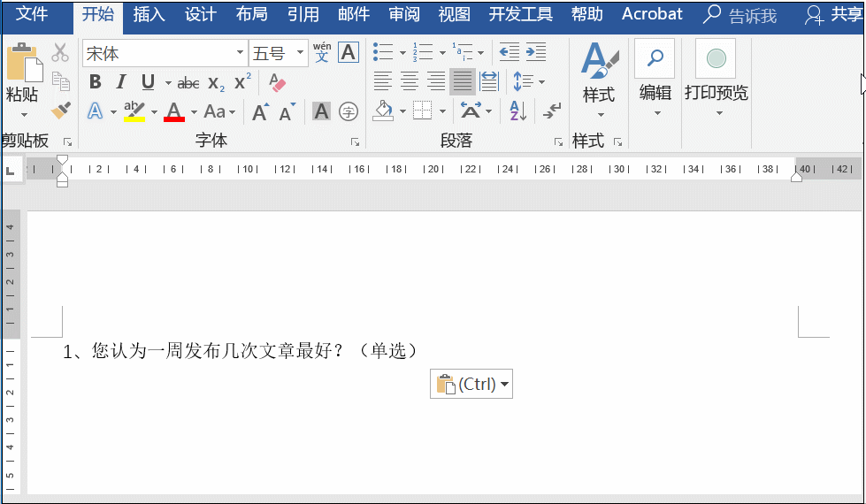The width and height of the screenshot is (866, 504).
Task: Insert enclosed character icon
Action: pyautogui.click(x=348, y=111)
